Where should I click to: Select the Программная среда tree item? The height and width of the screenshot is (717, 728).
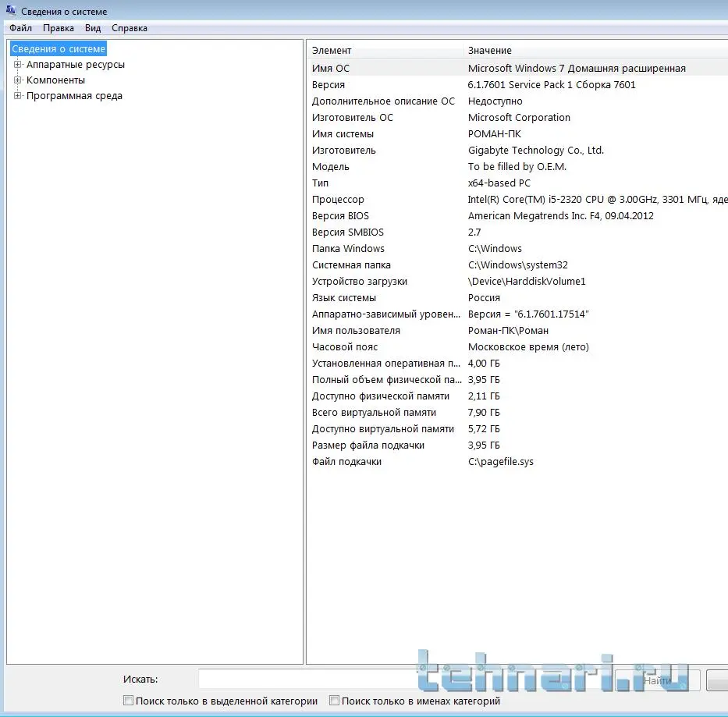point(74,96)
